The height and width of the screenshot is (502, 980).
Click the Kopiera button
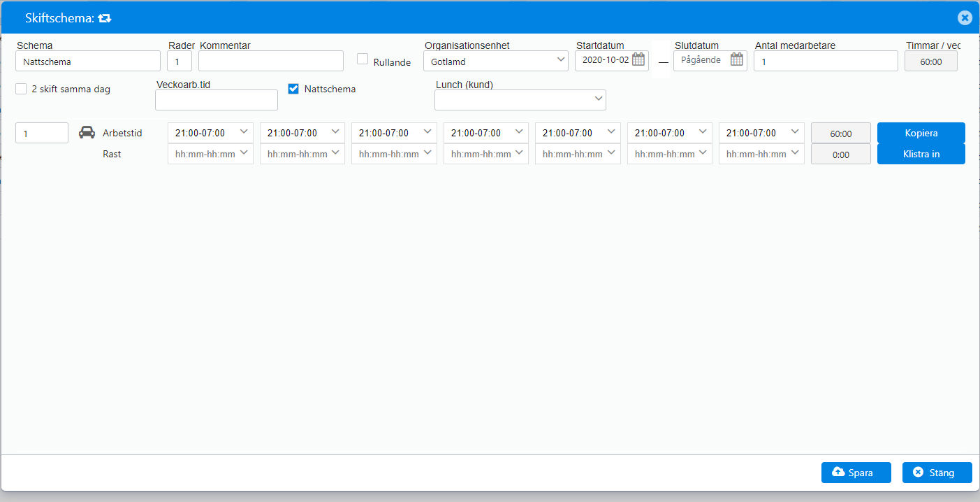pos(921,133)
